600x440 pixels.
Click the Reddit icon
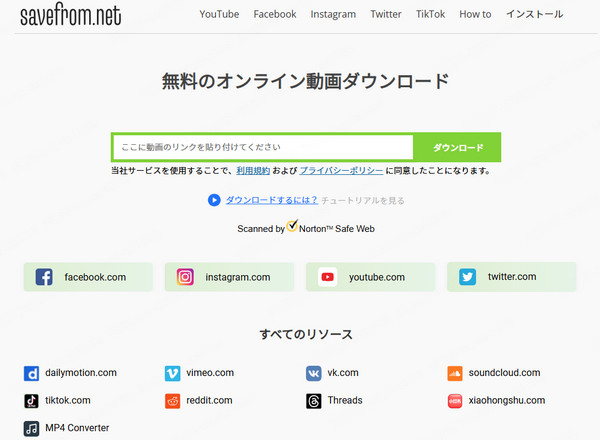click(173, 401)
